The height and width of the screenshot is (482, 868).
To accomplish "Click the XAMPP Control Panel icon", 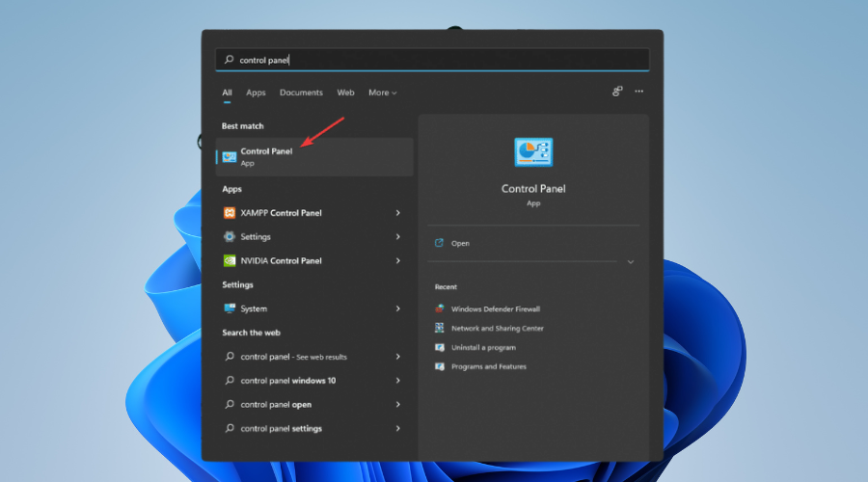I will [x=230, y=213].
